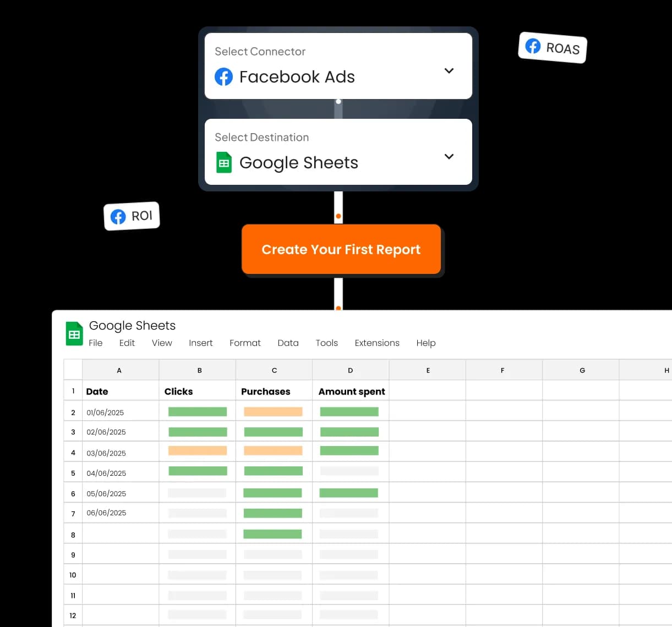The image size is (672, 627).
Task: Open the Extensions menu
Action: [377, 343]
